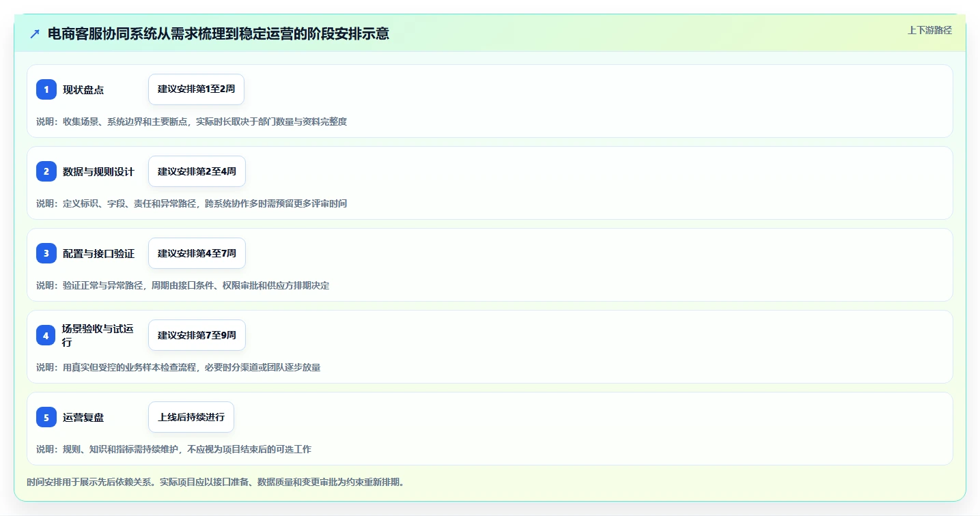The width and height of the screenshot is (980, 516).
Task: Click the 上下游路径 label
Action: (929, 30)
